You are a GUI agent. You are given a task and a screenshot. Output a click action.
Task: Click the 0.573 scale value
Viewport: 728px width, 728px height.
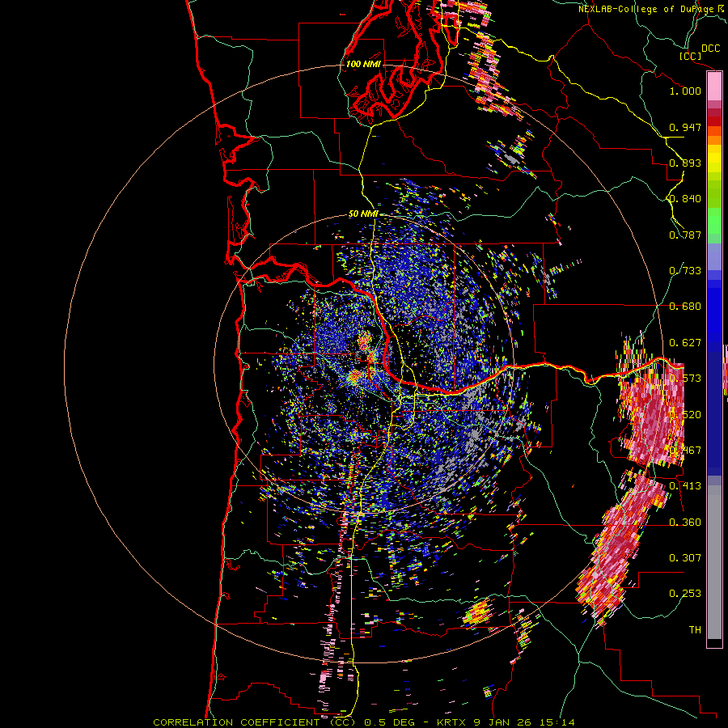click(685, 379)
